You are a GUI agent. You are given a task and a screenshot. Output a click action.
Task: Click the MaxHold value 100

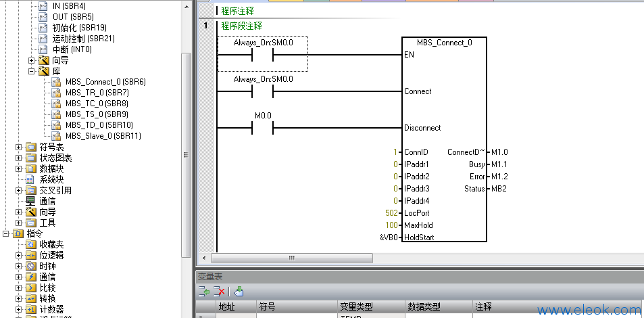pyautogui.click(x=391, y=225)
